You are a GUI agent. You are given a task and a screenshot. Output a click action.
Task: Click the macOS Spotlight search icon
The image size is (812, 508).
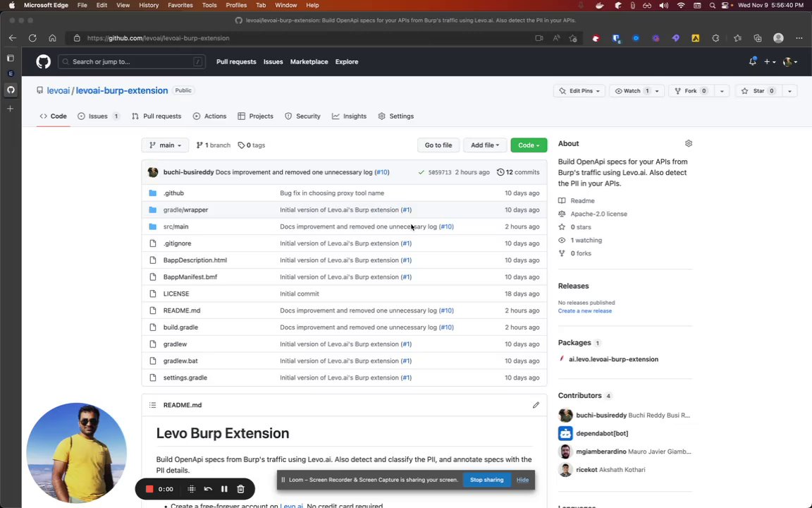tap(713, 5)
